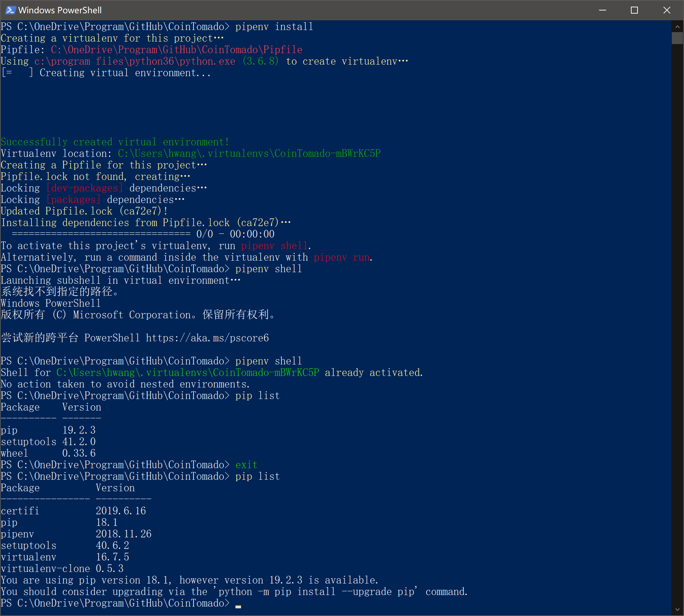
Task: Click the green Virtualenv location path
Action: (x=249, y=153)
